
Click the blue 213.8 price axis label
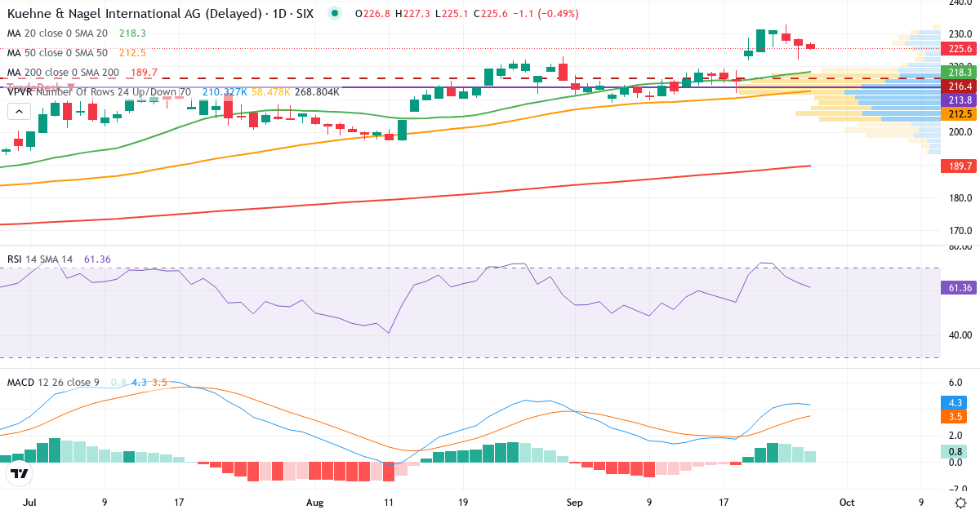pyautogui.click(x=960, y=100)
